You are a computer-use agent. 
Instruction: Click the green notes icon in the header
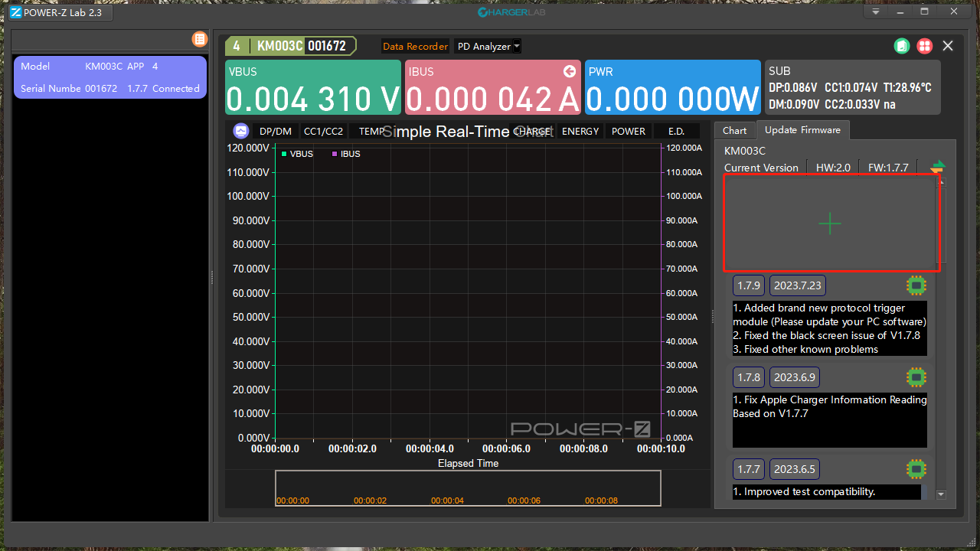coord(902,46)
